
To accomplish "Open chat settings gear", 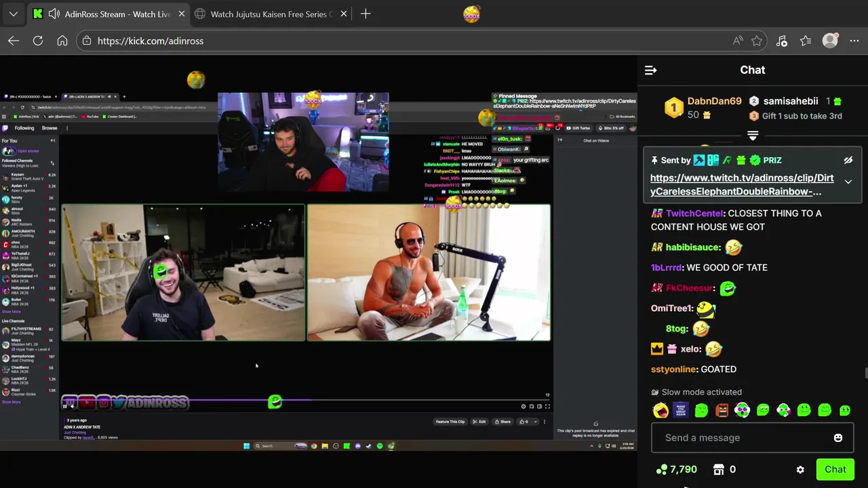I will coord(800,470).
